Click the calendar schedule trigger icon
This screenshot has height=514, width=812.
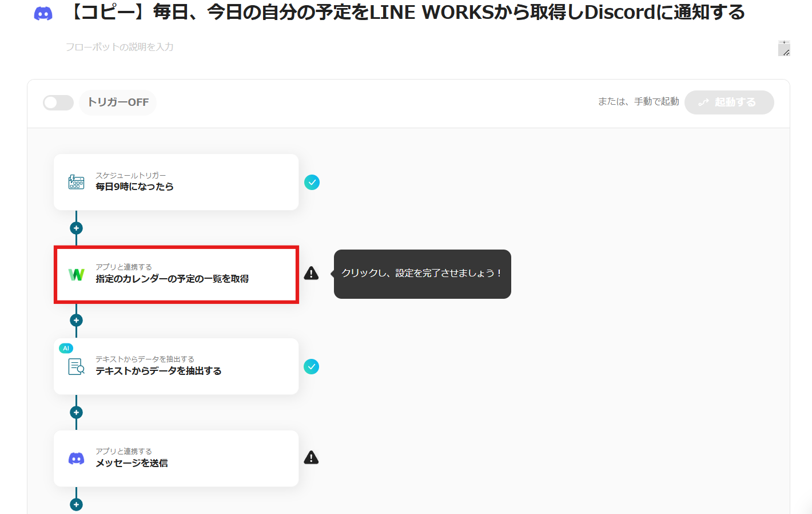(x=76, y=182)
